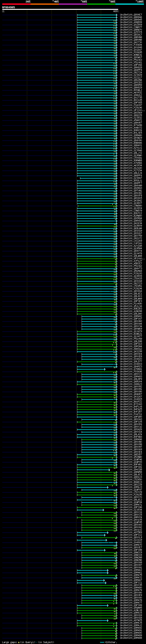The width and height of the screenshot is (146, 644).
Task: Click the orange ~40% identity legend bar
Action: pyautogui.click(x=45, y=4)
